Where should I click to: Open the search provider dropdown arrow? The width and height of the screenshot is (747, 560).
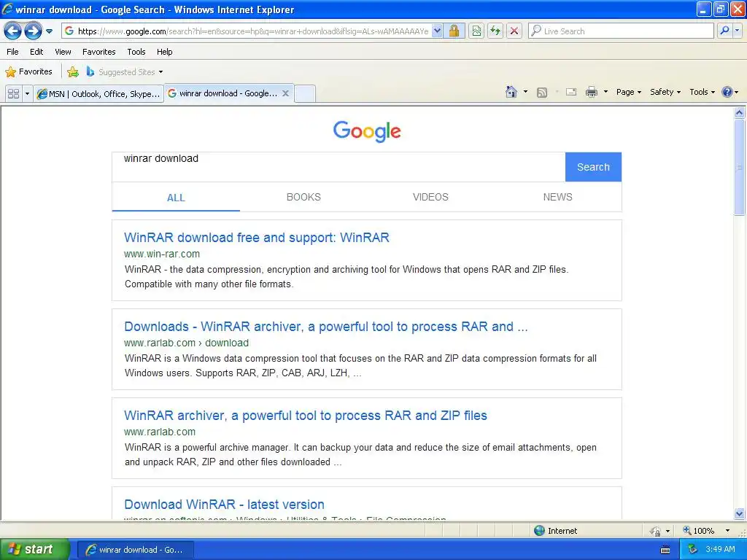tap(737, 31)
